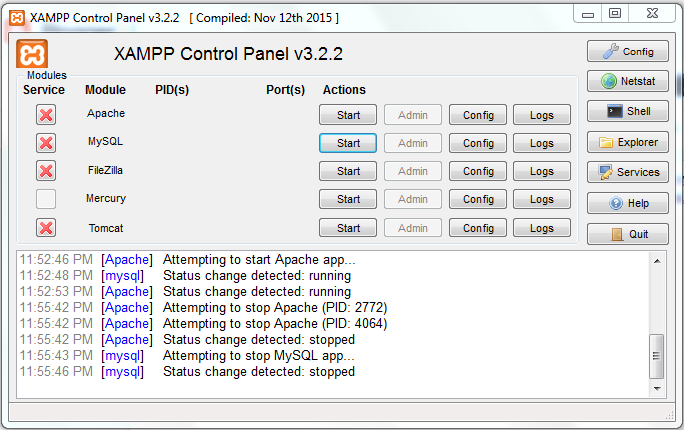This screenshot has width=684, height=430.
Task: Start the FileZilla module
Action: [x=348, y=171]
